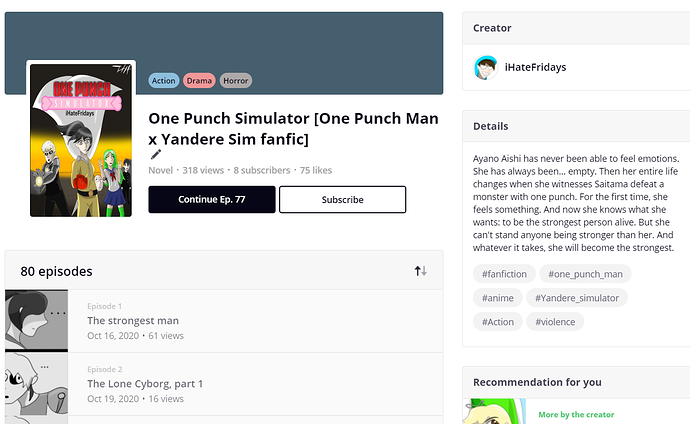
Task: Open Episode 2 thumbnail image
Action: 37,384
